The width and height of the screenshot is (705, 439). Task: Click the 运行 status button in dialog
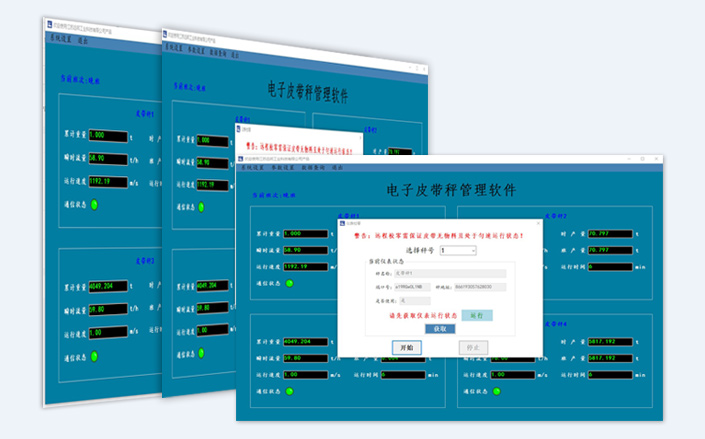coord(476,315)
